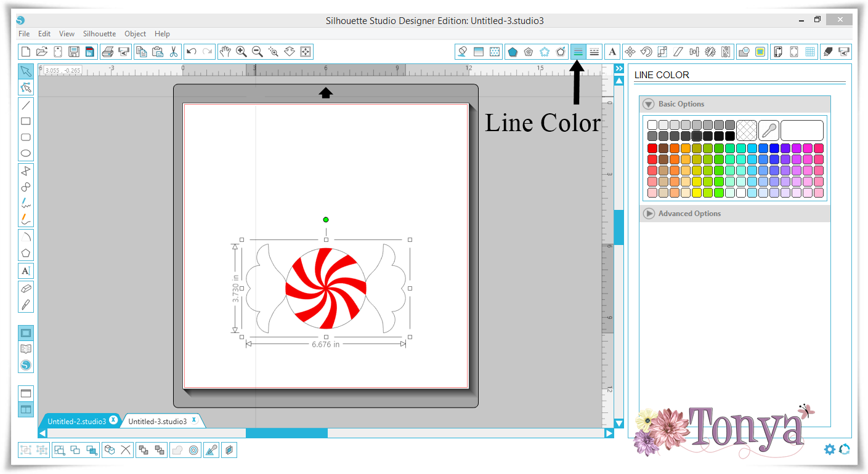The height and width of the screenshot is (474, 868).
Task: Switch to split window view
Action: (26, 409)
